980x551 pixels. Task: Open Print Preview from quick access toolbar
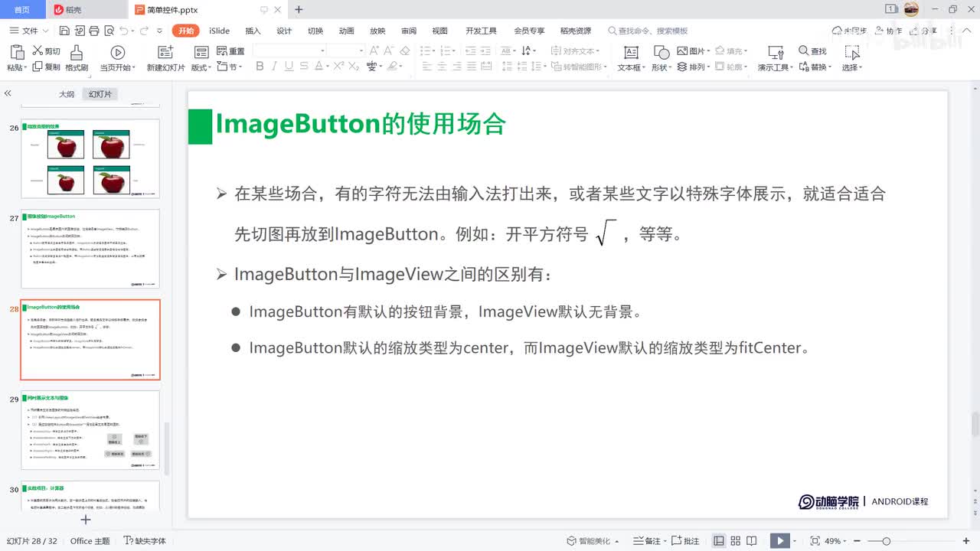(108, 31)
